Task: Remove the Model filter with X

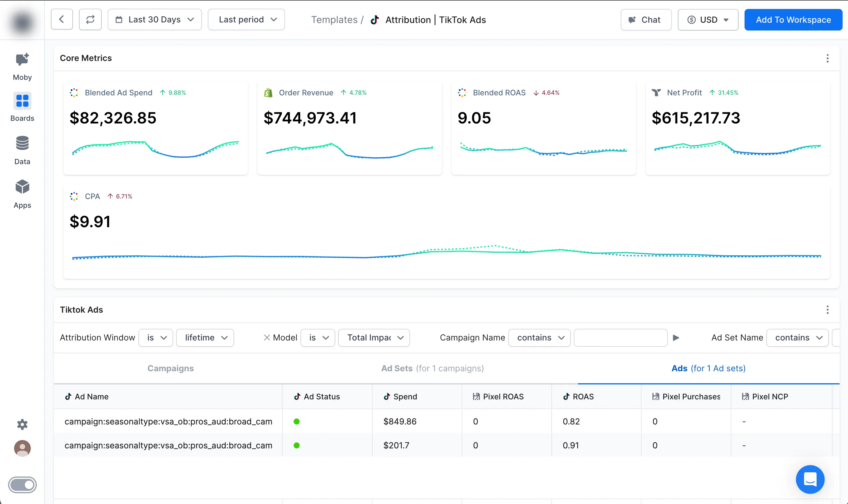Action: pos(267,337)
